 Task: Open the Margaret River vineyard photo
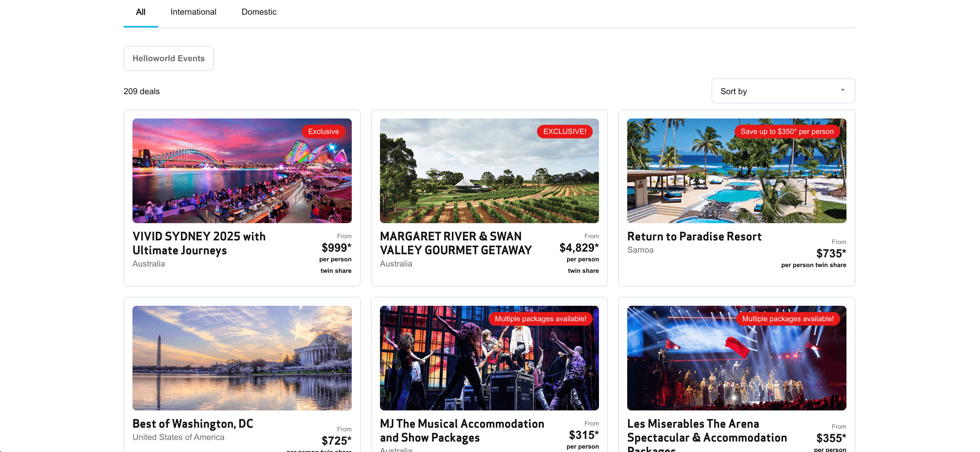489,179
